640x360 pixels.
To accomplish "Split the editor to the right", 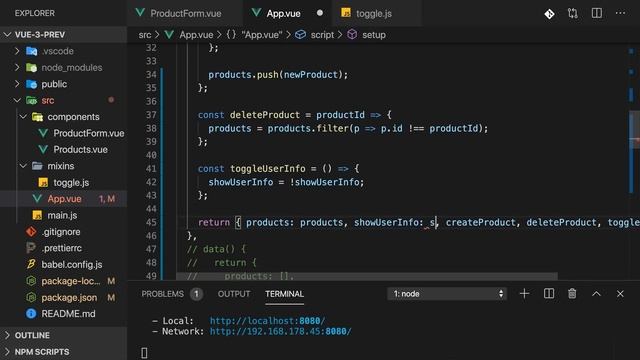I will pos(597,13).
